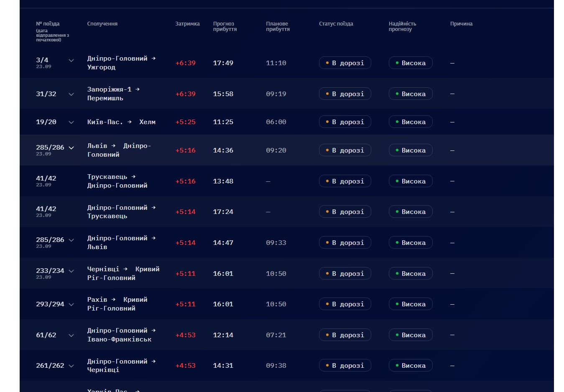Expand details for train 3/4
Viewport: 564px width, 392px height.
tap(71, 61)
